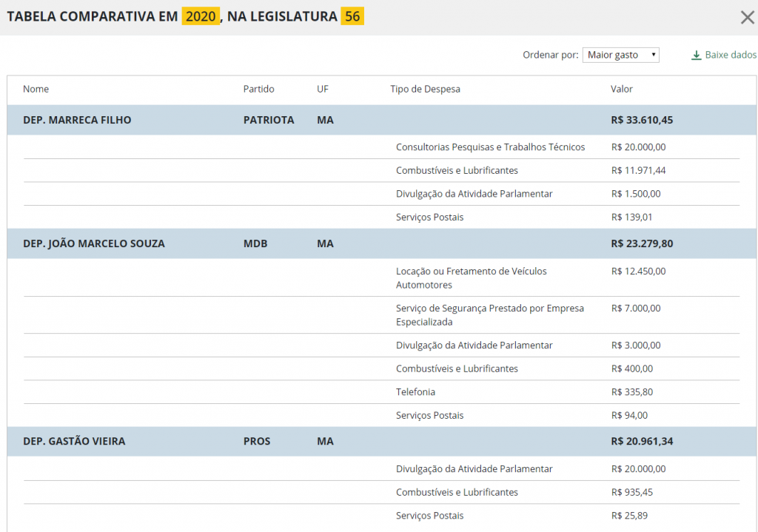Click the Valor column header
This screenshot has height=532, width=758.
pos(621,90)
